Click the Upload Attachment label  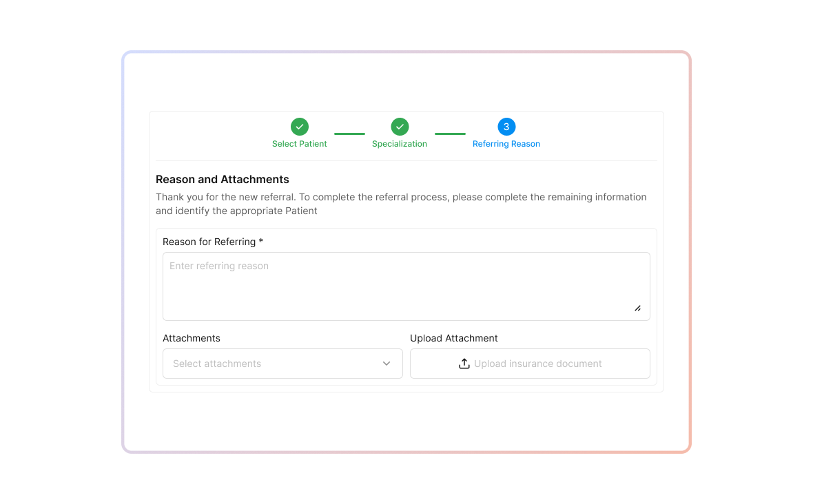click(453, 338)
